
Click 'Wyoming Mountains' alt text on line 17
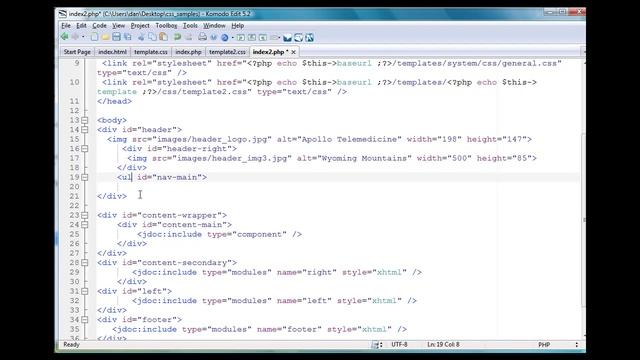(364, 158)
